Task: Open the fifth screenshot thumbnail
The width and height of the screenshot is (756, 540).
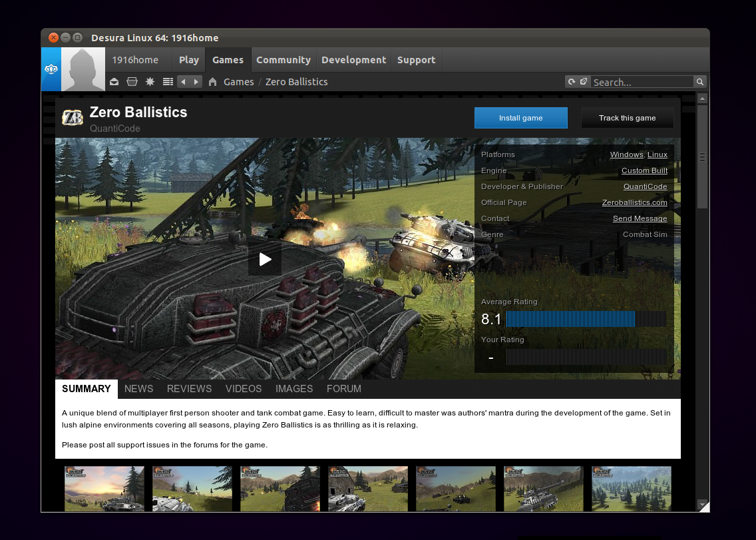Action: pos(456,488)
